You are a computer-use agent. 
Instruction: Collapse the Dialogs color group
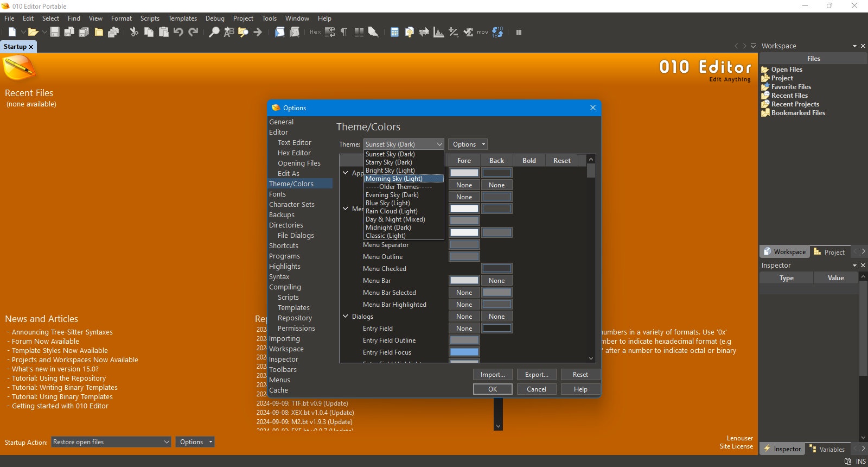pyautogui.click(x=346, y=317)
